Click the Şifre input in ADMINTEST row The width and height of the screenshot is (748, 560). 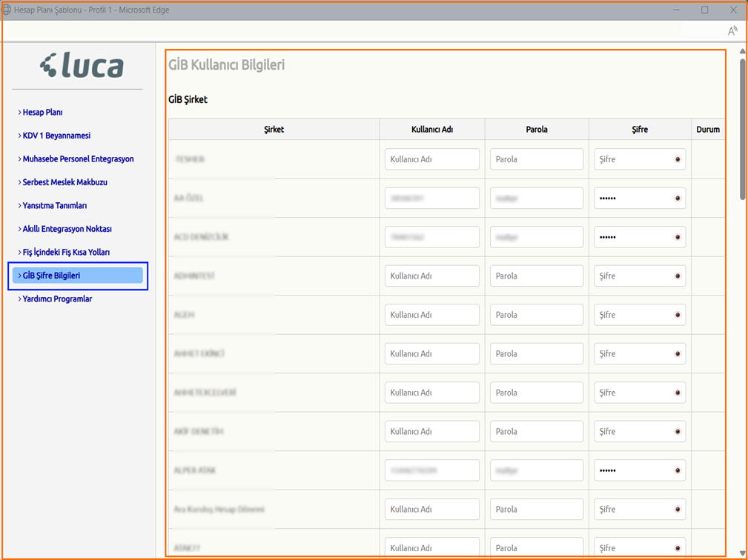point(640,276)
